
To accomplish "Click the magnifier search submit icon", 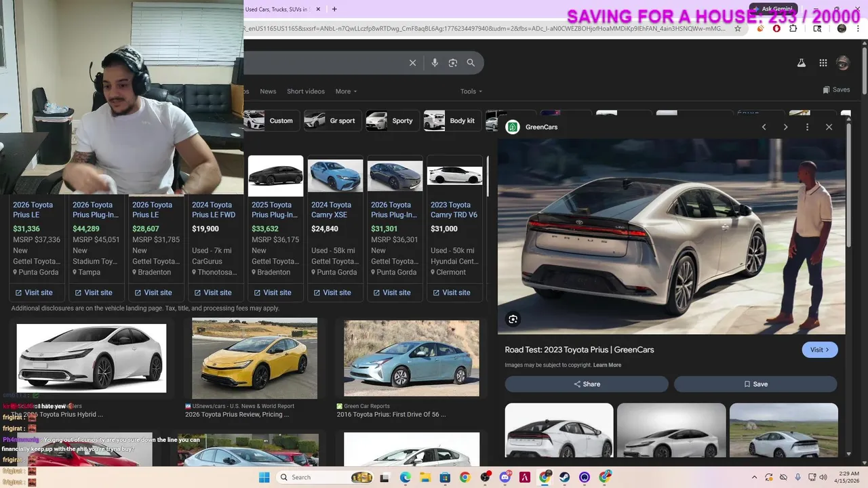I will pos(471,63).
